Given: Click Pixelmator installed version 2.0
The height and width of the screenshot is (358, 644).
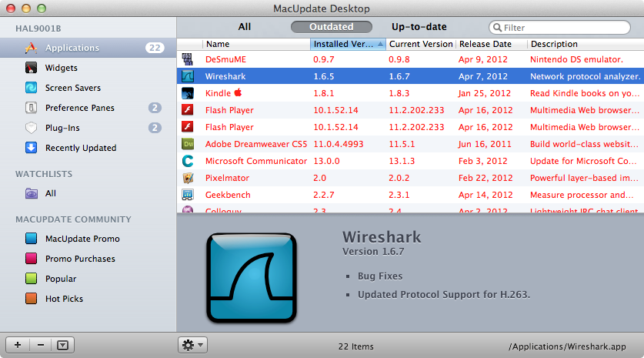Looking at the screenshot, I should click(x=319, y=178).
